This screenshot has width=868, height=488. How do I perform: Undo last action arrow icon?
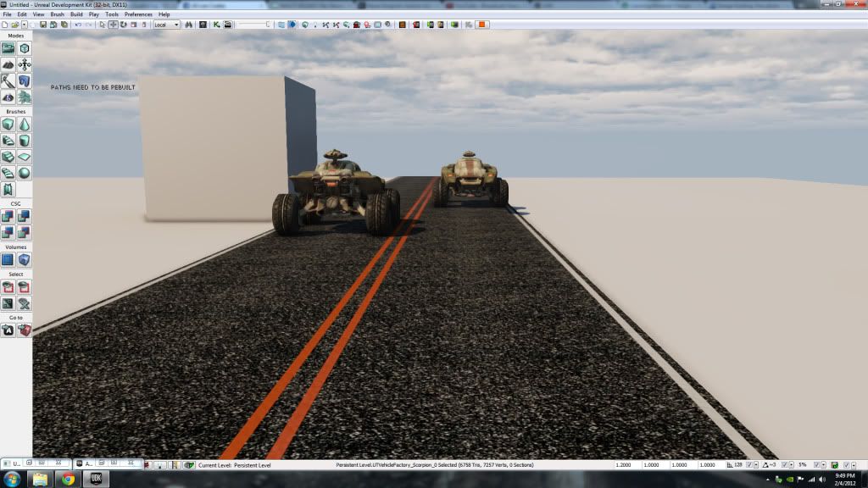coord(78,25)
